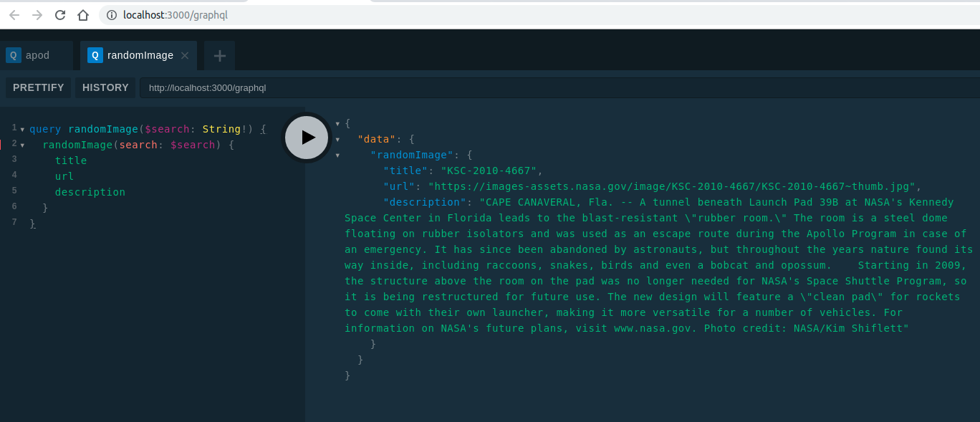This screenshot has height=422, width=980.
Task: Collapse the randomImage object in the response
Action: 336,155
